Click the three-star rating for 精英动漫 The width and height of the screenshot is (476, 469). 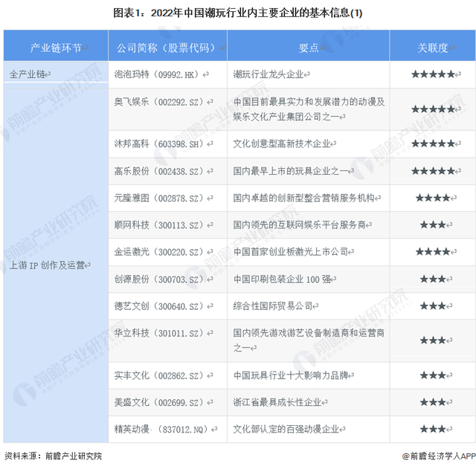(x=433, y=430)
